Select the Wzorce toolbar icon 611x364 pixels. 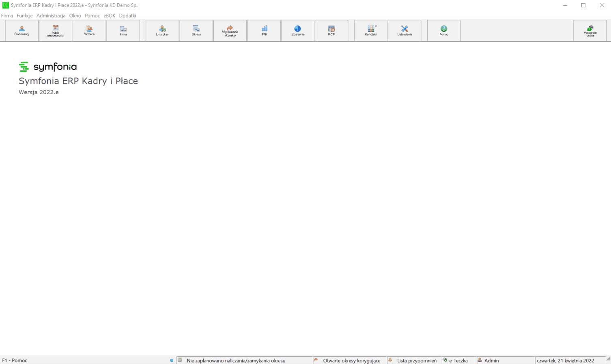click(89, 30)
